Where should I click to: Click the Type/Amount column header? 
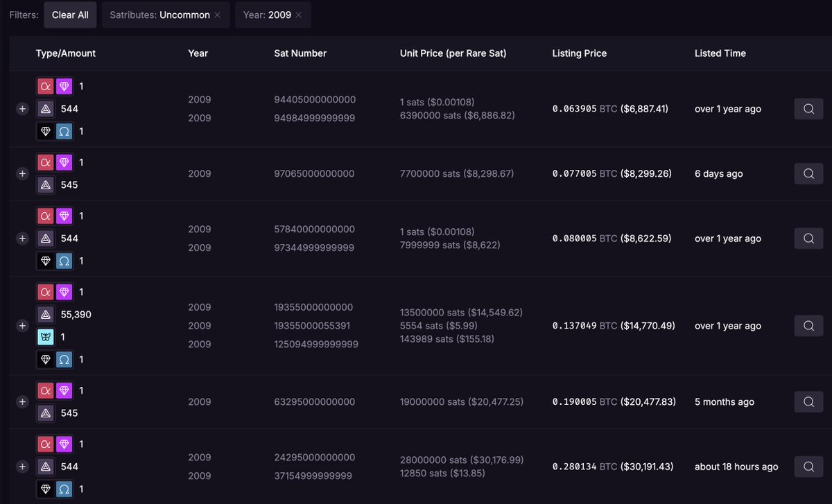[66, 53]
